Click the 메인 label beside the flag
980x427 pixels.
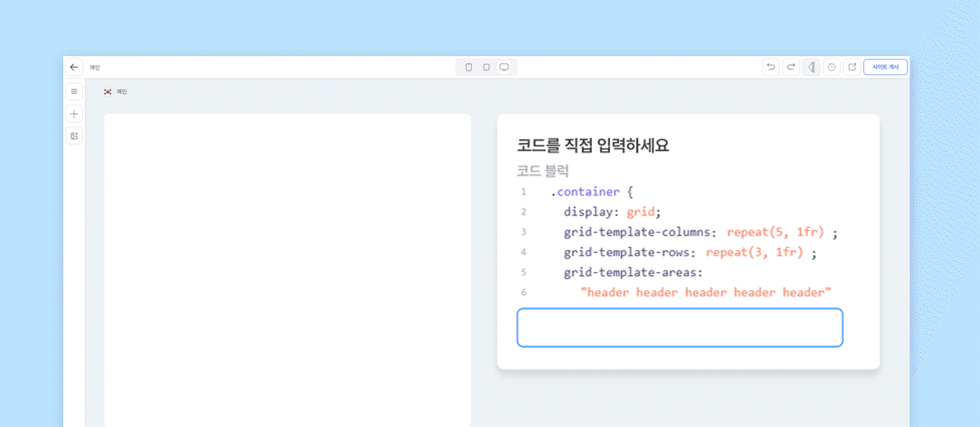[x=122, y=92]
